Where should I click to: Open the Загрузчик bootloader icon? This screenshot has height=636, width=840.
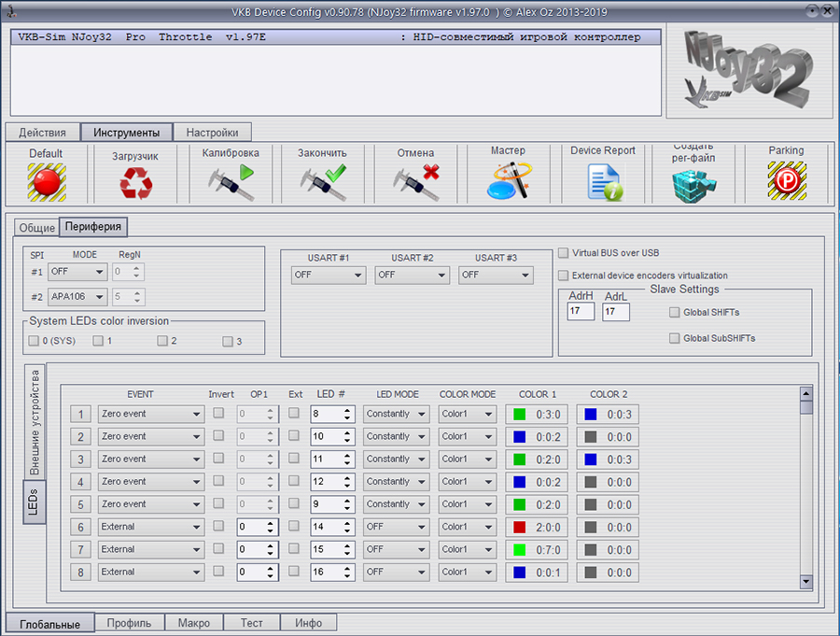pos(134,183)
